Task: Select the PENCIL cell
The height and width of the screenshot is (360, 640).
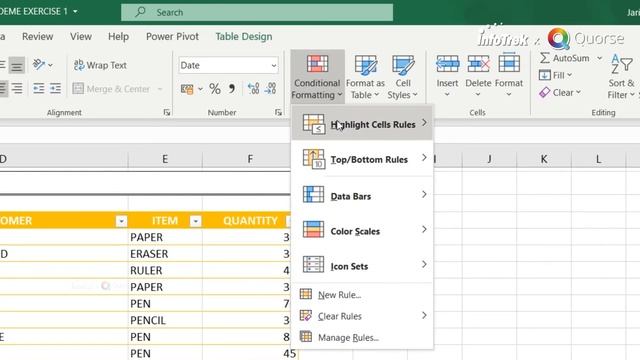Action: coord(165,320)
